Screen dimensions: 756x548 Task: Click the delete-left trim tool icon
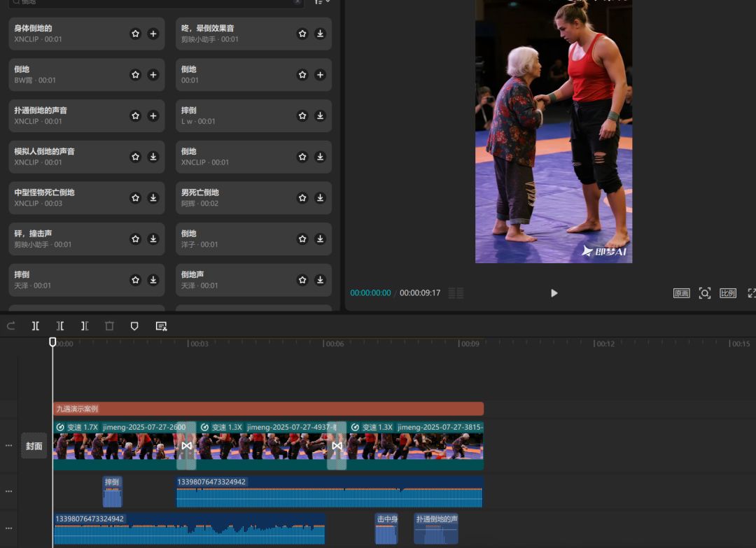pyautogui.click(x=60, y=326)
